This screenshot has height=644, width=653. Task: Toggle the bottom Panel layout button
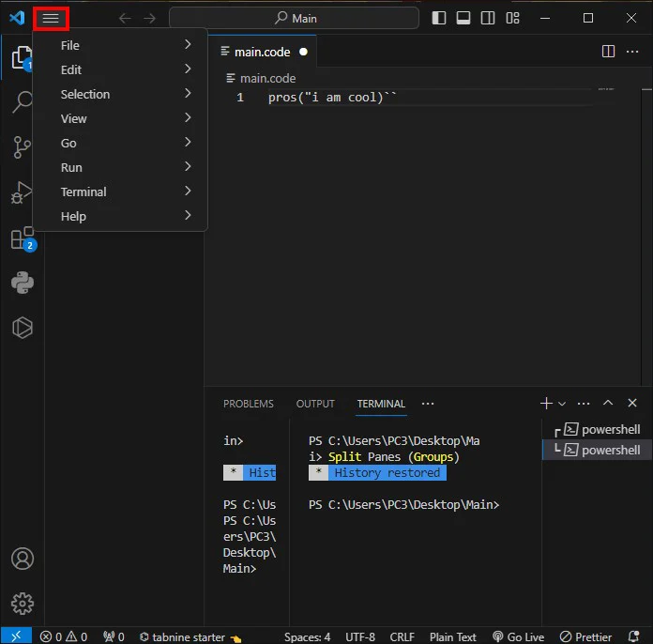point(463,18)
